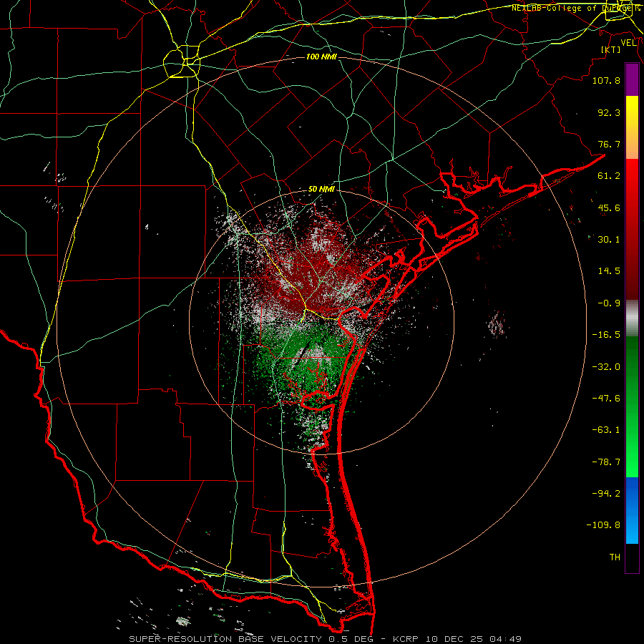Click the 92.3 legend value
644x644 pixels.
(609, 112)
